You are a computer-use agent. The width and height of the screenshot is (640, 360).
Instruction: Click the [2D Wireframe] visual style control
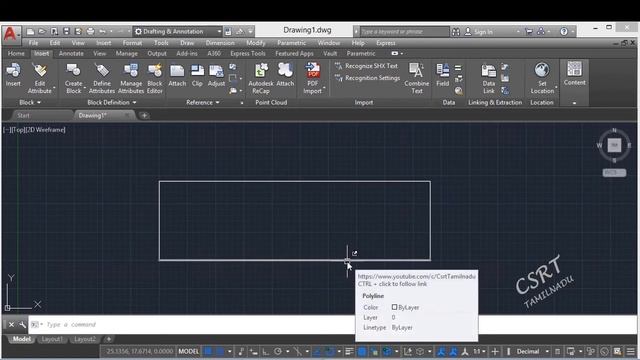(x=46, y=130)
